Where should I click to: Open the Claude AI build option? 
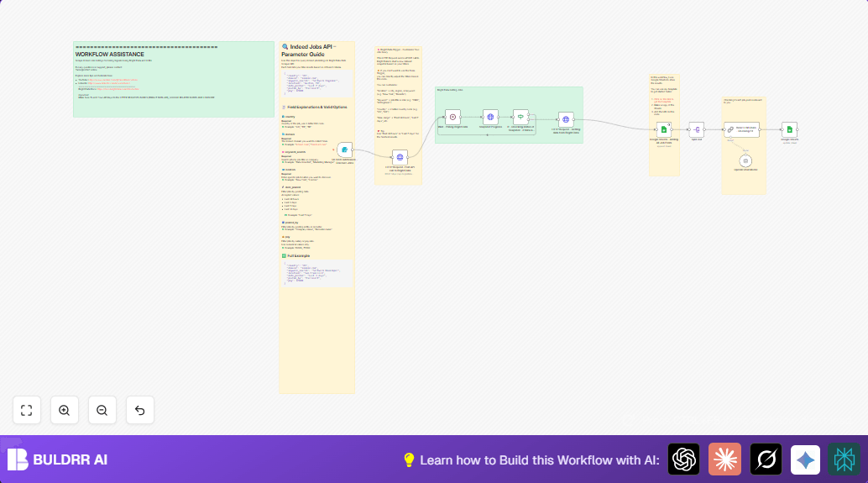(724, 459)
